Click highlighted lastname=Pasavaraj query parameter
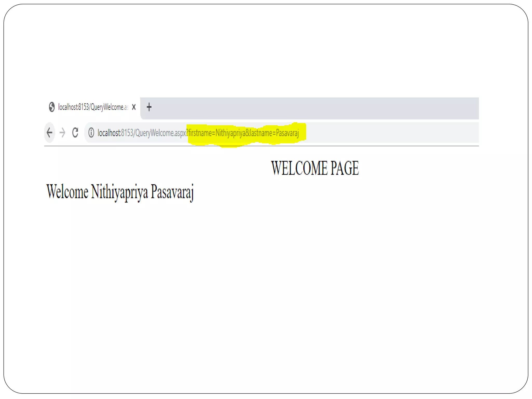This screenshot has width=532, height=399. [x=274, y=133]
